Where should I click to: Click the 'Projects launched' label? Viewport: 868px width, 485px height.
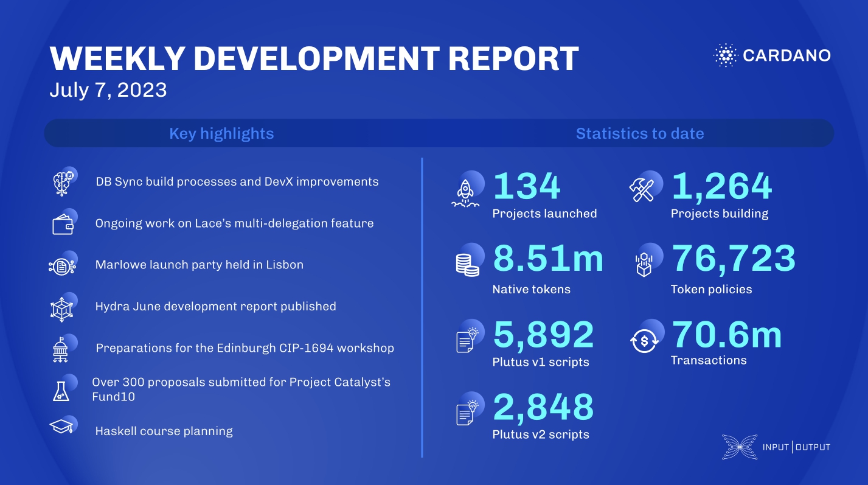point(544,214)
